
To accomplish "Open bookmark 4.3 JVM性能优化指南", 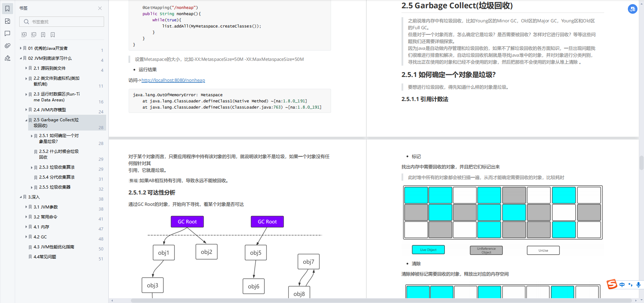I will 54,247.
